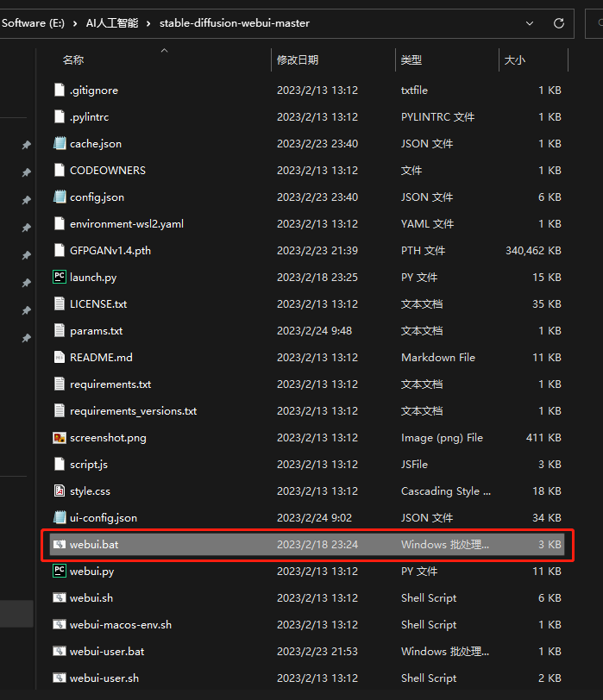This screenshot has width=603, height=700.
Task: Open the address bar history dropdown
Action: 530,23
